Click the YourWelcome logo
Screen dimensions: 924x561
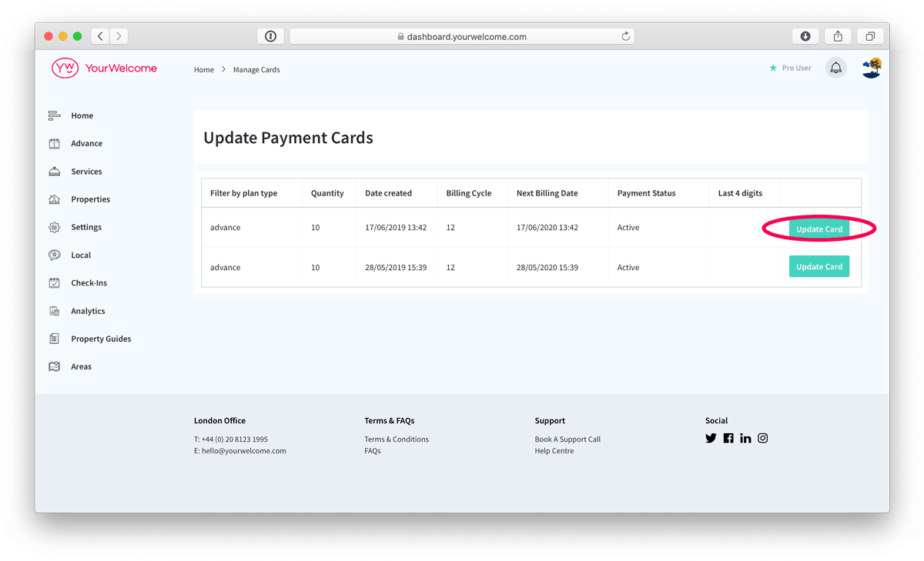point(104,68)
